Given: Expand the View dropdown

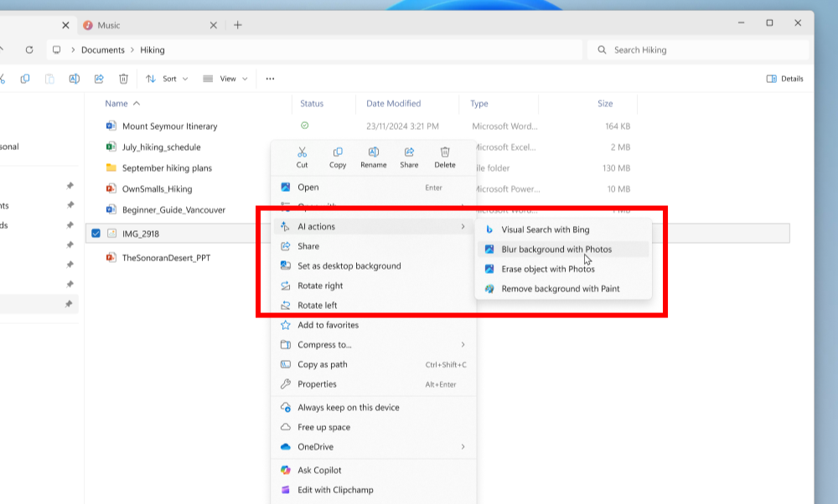Looking at the screenshot, I should tap(225, 79).
